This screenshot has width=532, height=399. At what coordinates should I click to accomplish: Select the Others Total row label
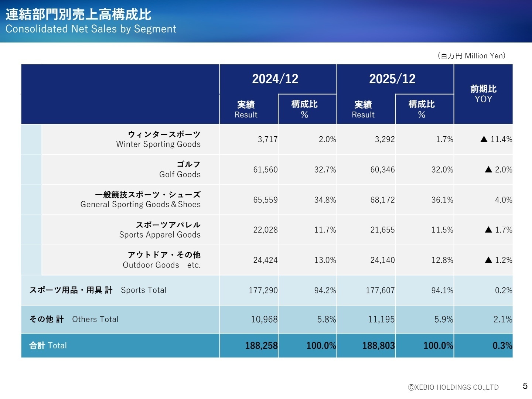point(74,319)
